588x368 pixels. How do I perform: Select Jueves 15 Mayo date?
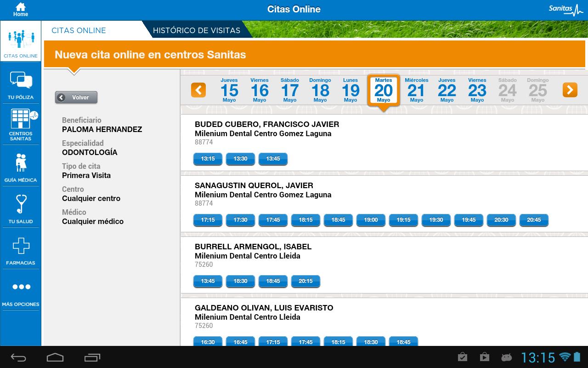point(229,90)
